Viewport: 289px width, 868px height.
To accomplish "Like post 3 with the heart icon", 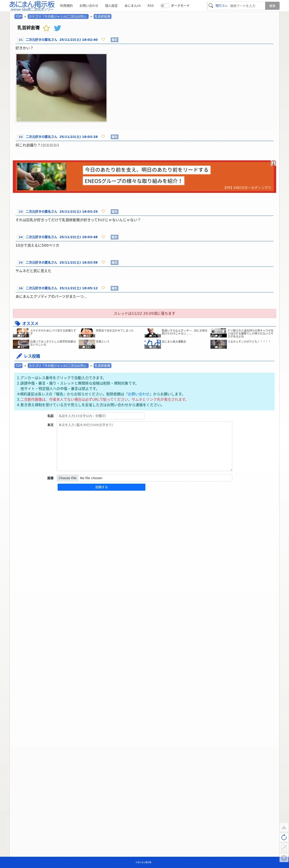I will point(103,211).
